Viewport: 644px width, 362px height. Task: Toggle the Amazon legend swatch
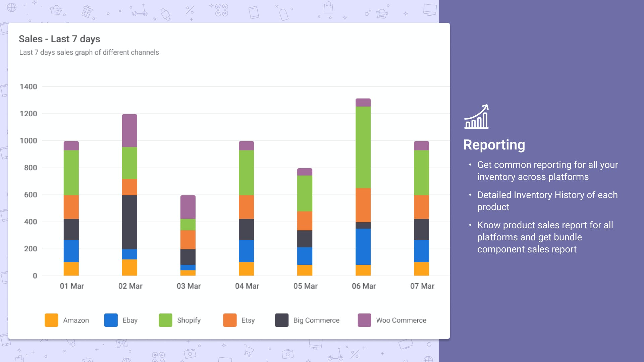coord(51,320)
